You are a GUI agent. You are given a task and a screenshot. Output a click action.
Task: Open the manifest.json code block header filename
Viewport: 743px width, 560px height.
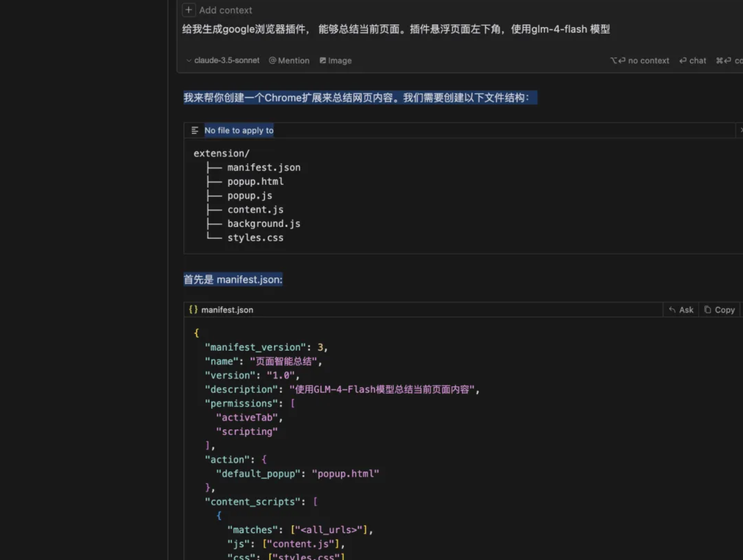pyautogui.click(x=227, y=310)
